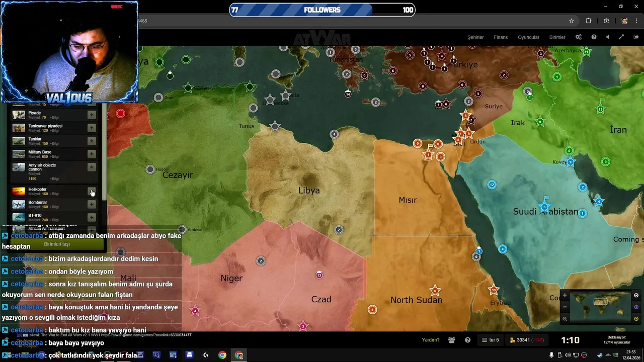
Task: Open the question mark icon in bottom bar
Action: pyautogui.click(x=468, y=340)
